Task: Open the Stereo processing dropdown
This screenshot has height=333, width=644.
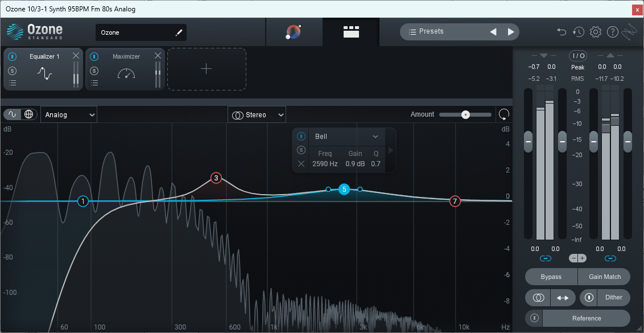Action: click(x=256, y=114)
